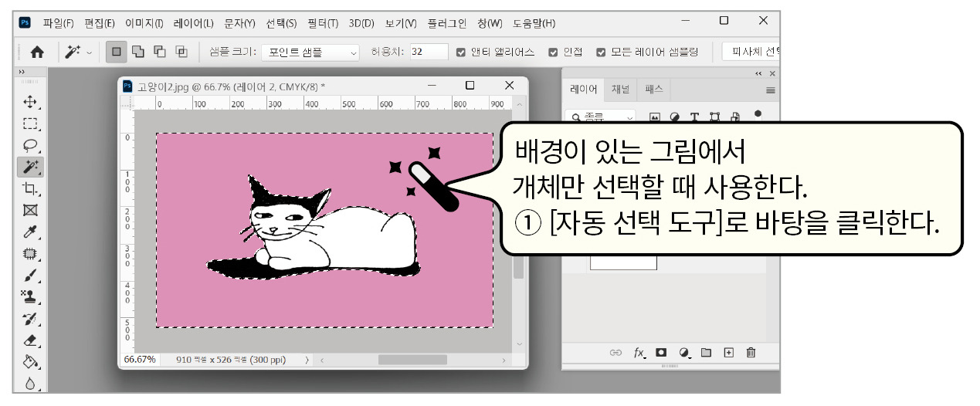This screenshot has width=980, height=406.
Task: Switch to the 채널 tab
Action: click(x=620, y=90)
